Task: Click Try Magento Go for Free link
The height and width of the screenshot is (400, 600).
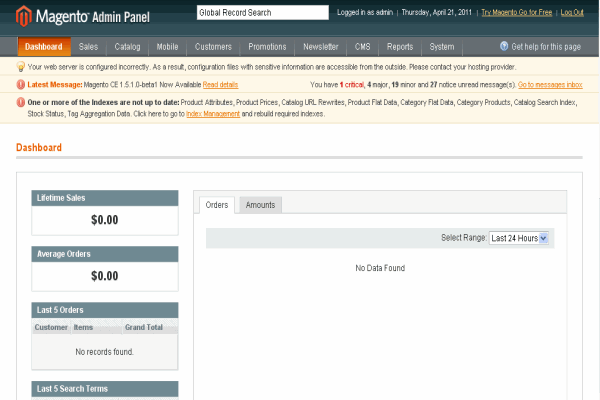Action: click(x=517, y=12)
